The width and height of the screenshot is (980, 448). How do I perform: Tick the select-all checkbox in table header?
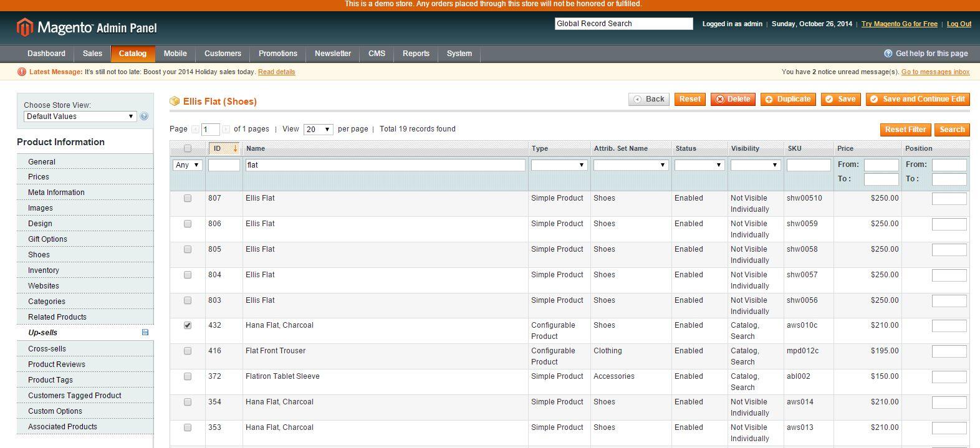click(x=188, y=149)
